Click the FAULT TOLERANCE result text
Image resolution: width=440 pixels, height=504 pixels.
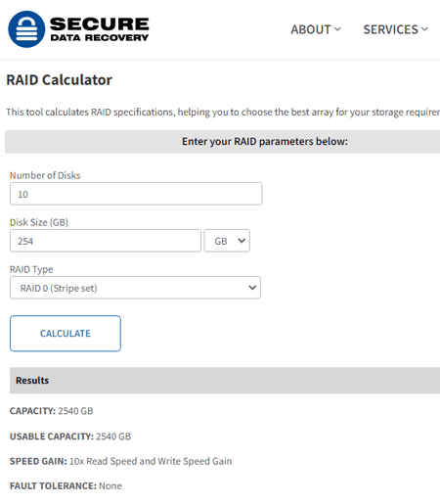[66, 485]
